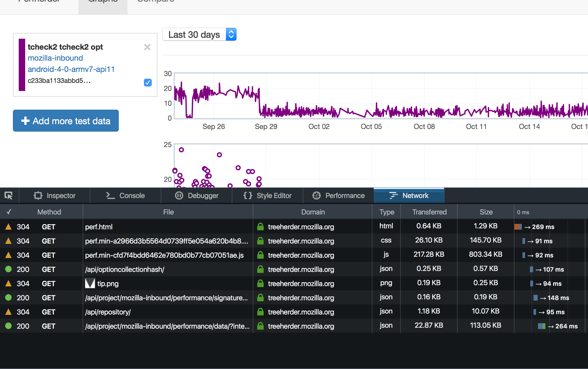Click the warning triangle status for perf.html

point(9,227)
